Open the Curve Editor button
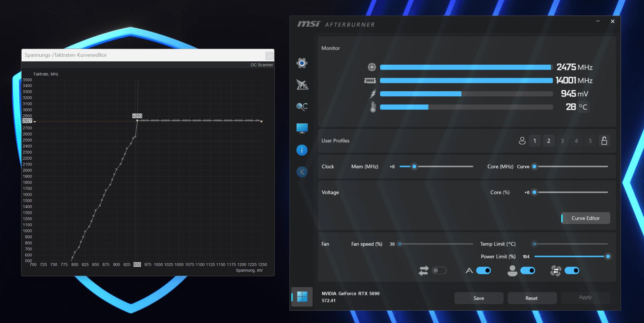Screen dimensions: 644x323 pos(585,218)
